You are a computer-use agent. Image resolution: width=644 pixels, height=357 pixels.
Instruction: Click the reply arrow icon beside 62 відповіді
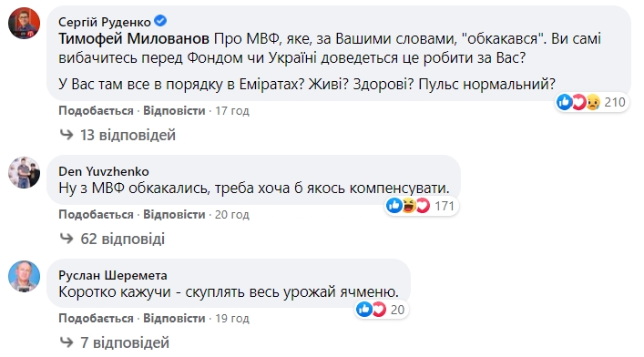[66, 239]
